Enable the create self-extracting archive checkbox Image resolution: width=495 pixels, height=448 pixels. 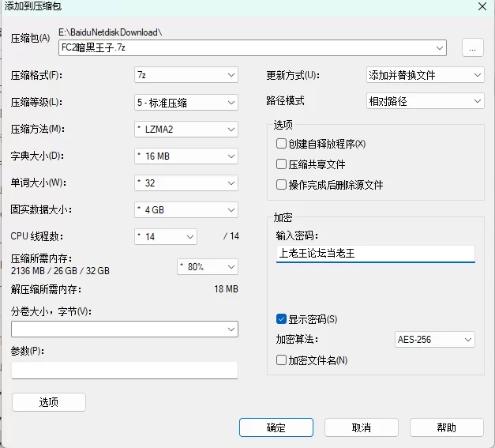281,144
